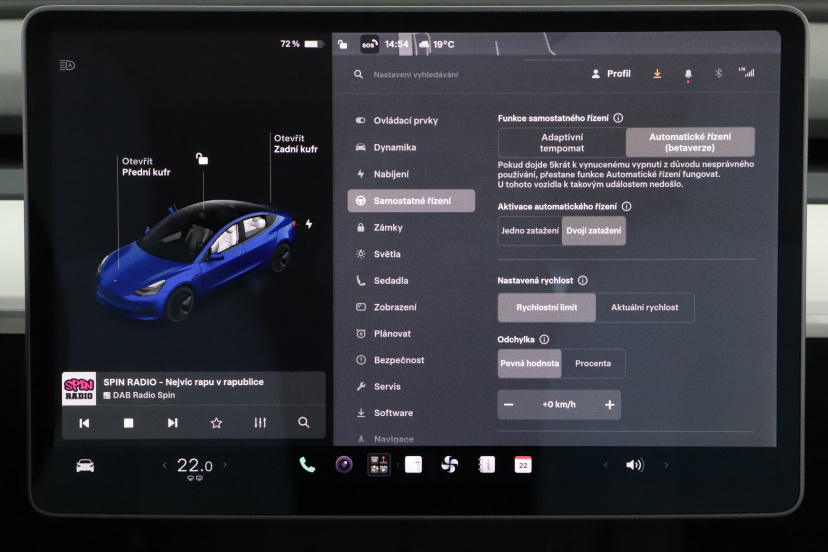Select Pevná hodnota offset type
The width and height of the screenshot is (828, 552).
click(530, 363)
